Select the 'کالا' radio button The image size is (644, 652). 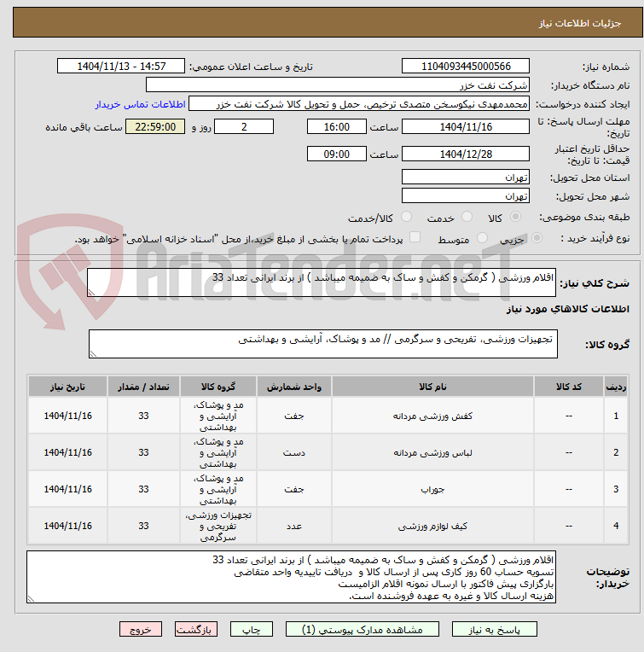(x=515, y=217)
